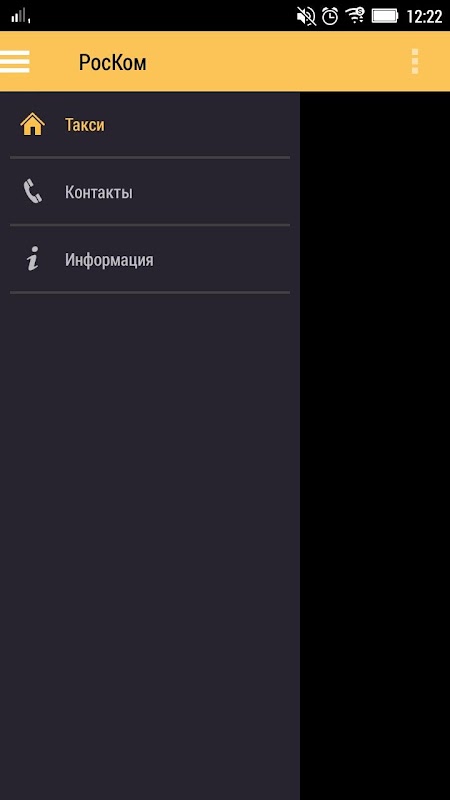Tap the alarm clock status icon
Viewport: 450px width, 800px height.
[330, 16]
